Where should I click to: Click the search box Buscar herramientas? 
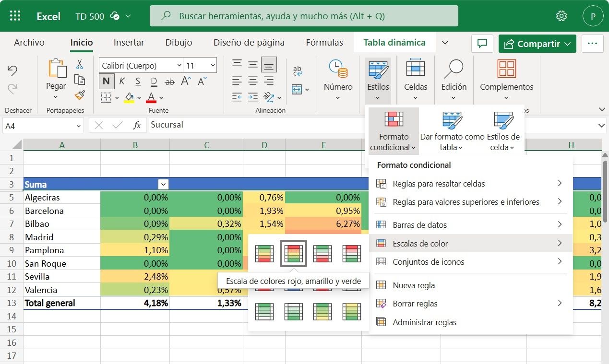(x=304, y=16)
